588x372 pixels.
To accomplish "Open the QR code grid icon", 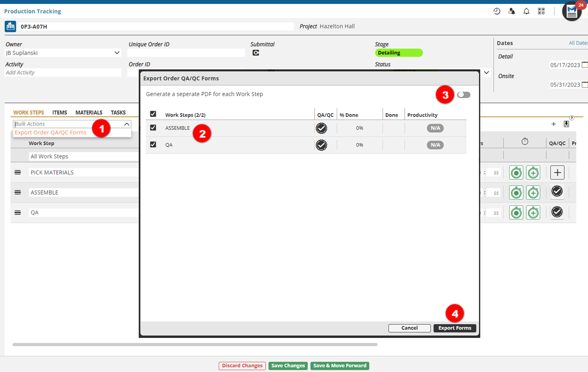I will 541,11.
